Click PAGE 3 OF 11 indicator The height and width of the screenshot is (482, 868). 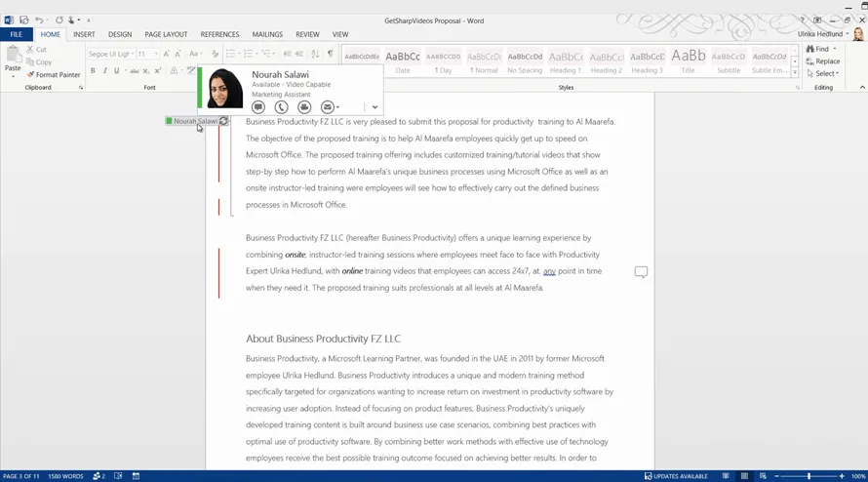(x=21, y=476)
